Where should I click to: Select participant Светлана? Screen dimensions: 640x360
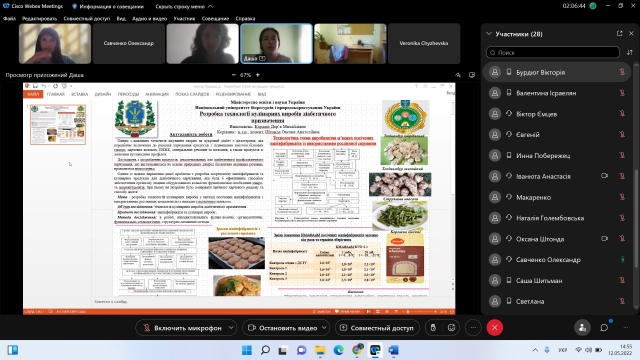pos(557,301)
